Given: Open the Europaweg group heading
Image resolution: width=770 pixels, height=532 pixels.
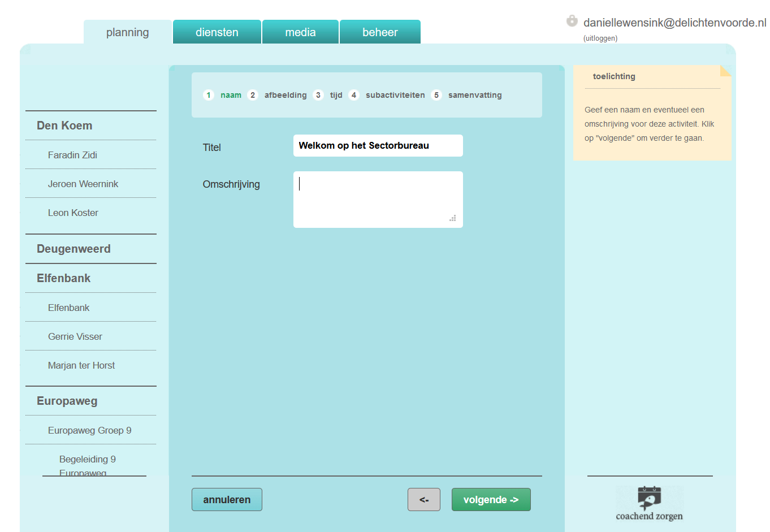Looking at the screenshot, I should (67, 401).
